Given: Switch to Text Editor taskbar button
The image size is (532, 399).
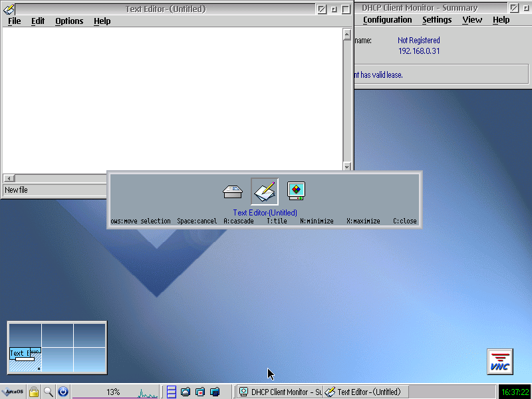Looking at the screenshot, I should (x=363, y=392).
